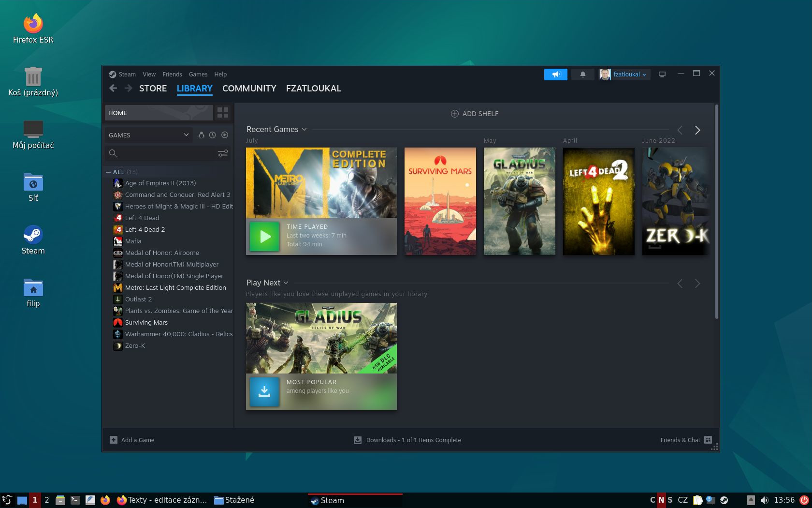Open the Friends menu
812x508 pixels.
172,74
